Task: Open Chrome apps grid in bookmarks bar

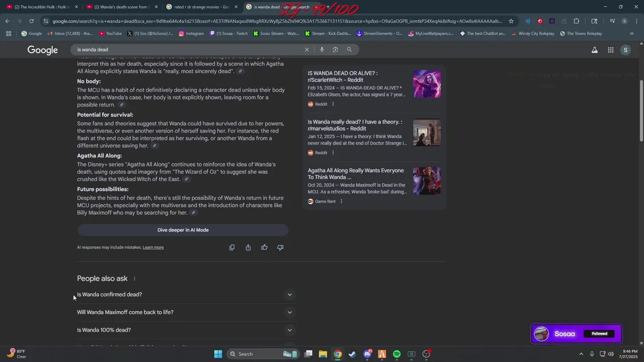Action: pyautogui.click(x=9, y=34)
